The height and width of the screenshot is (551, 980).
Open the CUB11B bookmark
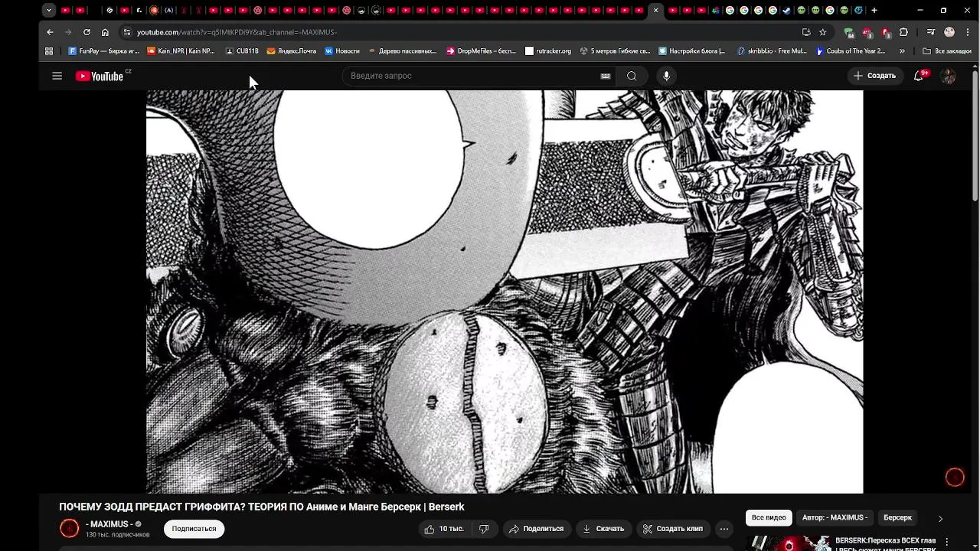point(242,51)
